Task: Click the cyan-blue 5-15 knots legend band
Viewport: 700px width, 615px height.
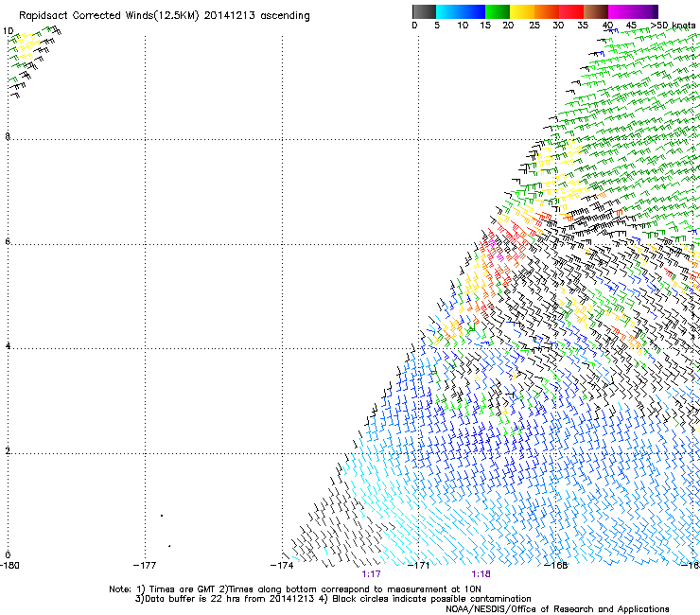Action: 461,11
